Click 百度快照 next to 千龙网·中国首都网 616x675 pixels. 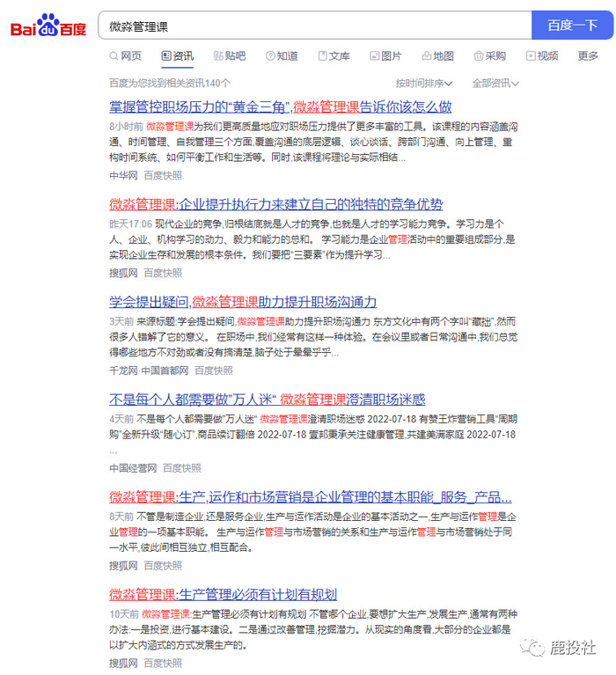pyautogui.click(x=214, y=371)
